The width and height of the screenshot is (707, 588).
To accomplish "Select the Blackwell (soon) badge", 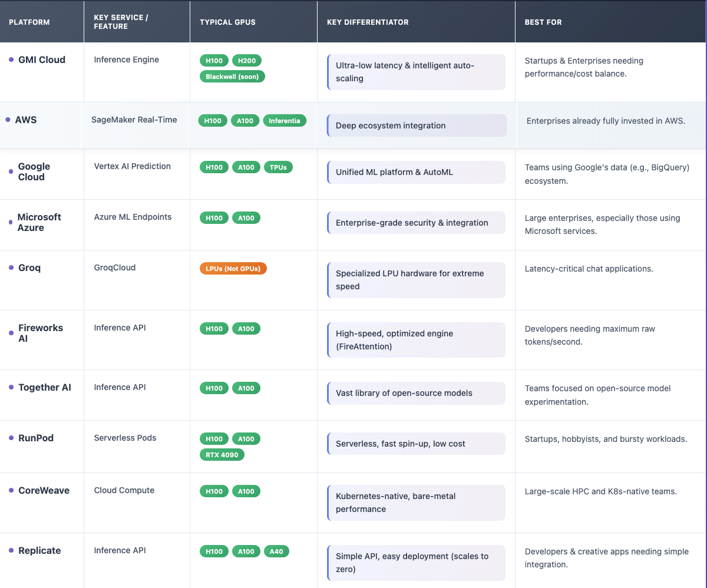I will (x=232, y=76).
